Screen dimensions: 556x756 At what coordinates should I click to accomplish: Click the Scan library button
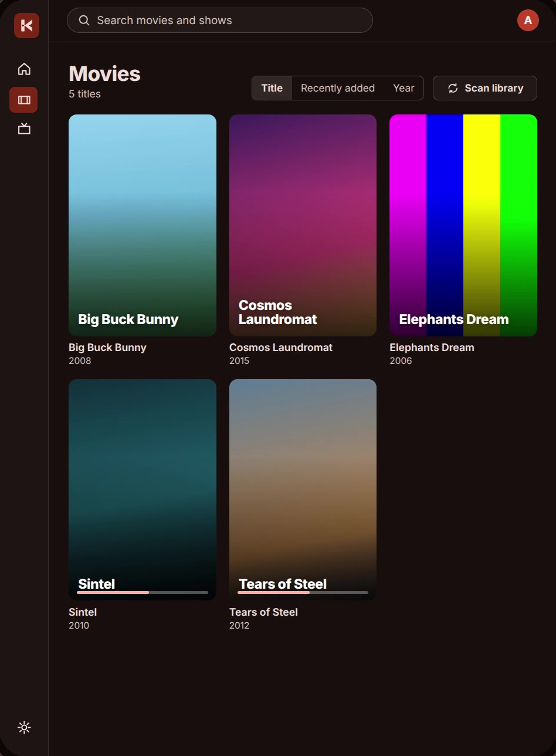pos(484,88)
